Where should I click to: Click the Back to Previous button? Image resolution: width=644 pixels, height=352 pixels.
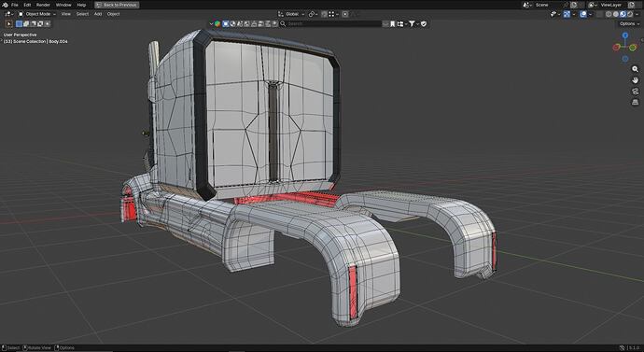click(117, 5)
